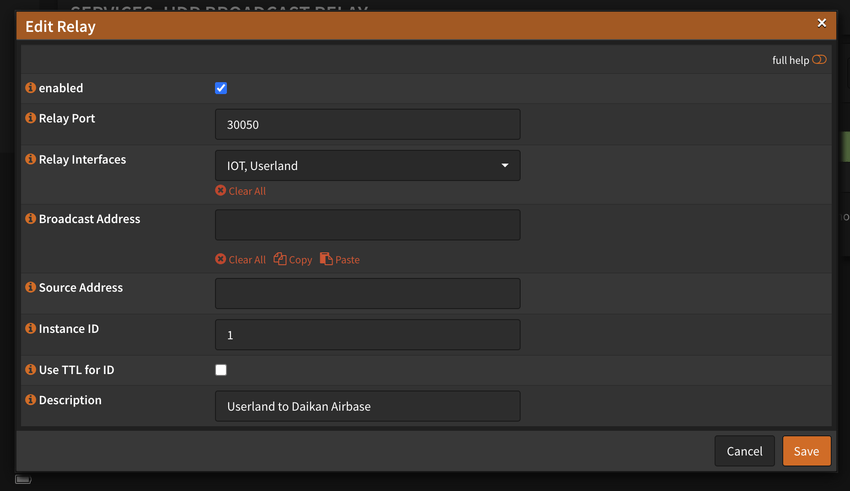This screenshot has height=491, width=850.
Task: Click the full help label
Action: (790, 60)
